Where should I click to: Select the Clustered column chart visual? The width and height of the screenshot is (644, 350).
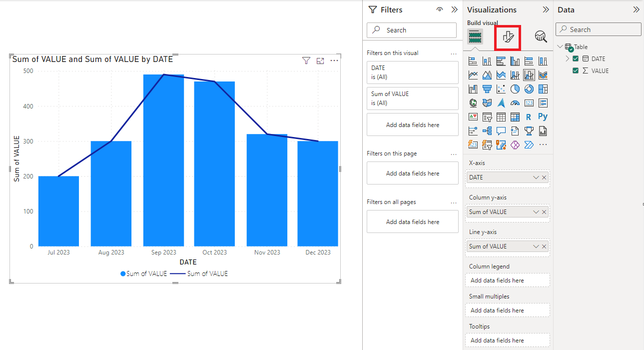[x=515, y=61]
